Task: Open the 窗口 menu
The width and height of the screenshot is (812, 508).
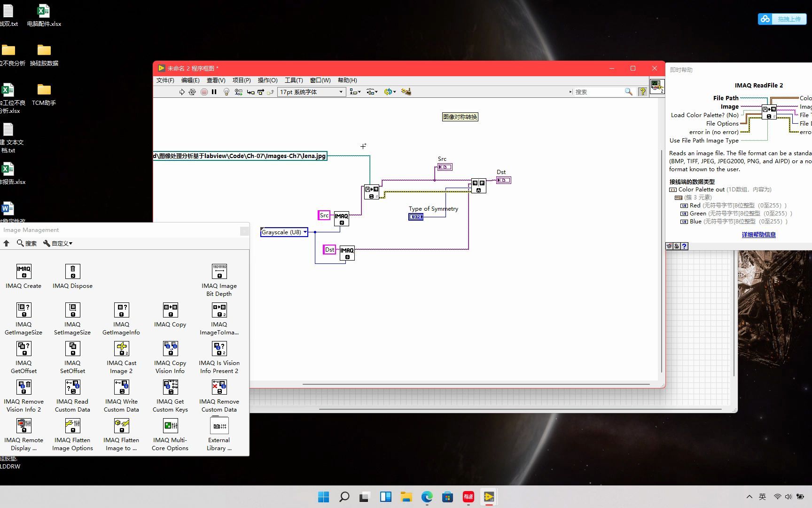Action: tap(320, 80)
